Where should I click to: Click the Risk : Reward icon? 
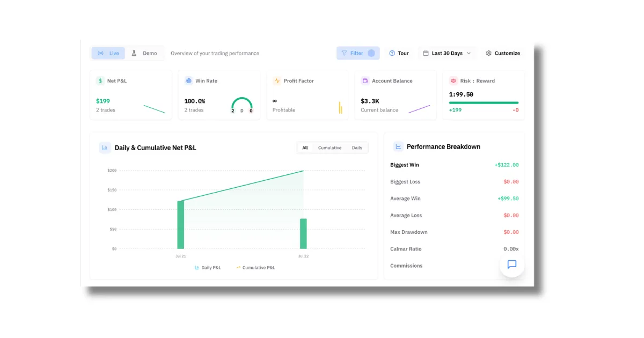point(453,81)
